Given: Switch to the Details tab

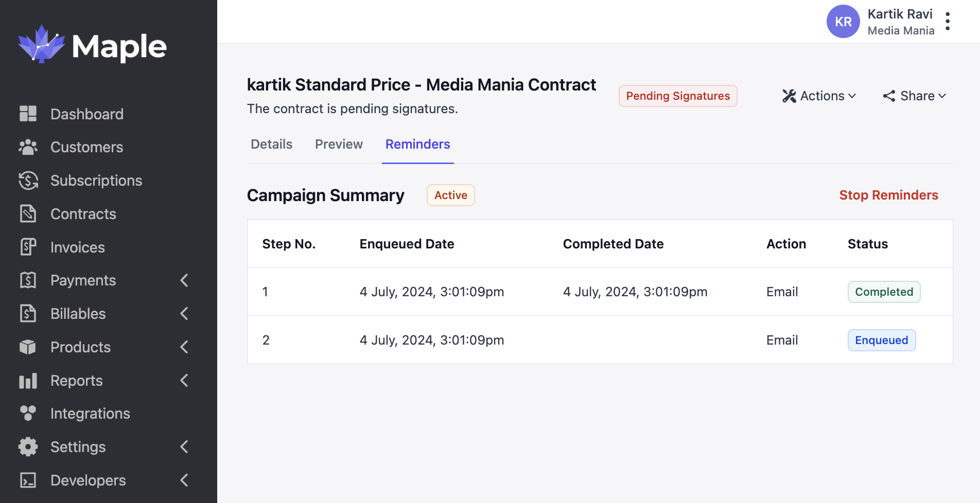Looking at the screenshot, I should point(271,145).
